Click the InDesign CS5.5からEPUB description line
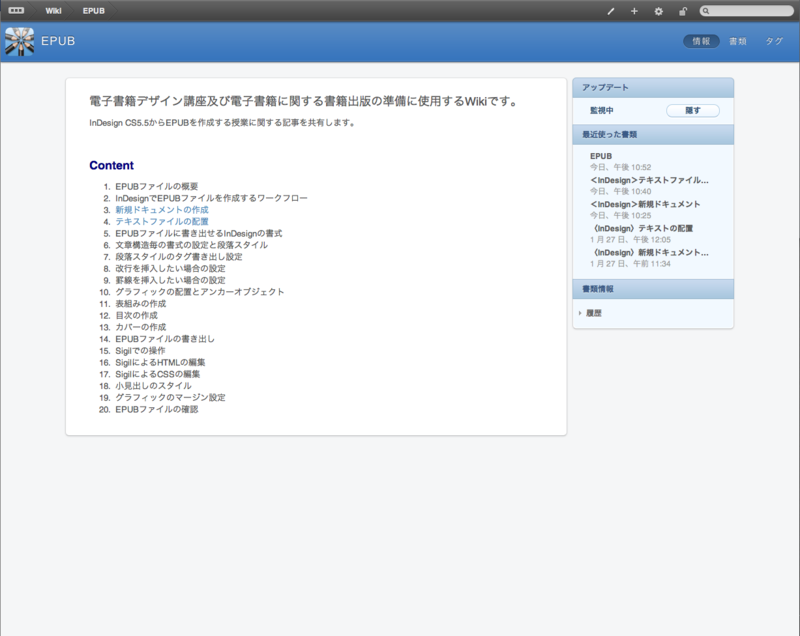 pyautogui.click(x=222, y=123)
